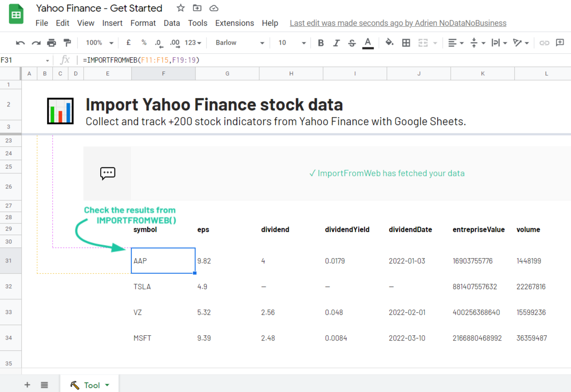The height and width of the screenshot is (392, 571).
Task: Open text rotation dropdown
Action: click(521, 43)
